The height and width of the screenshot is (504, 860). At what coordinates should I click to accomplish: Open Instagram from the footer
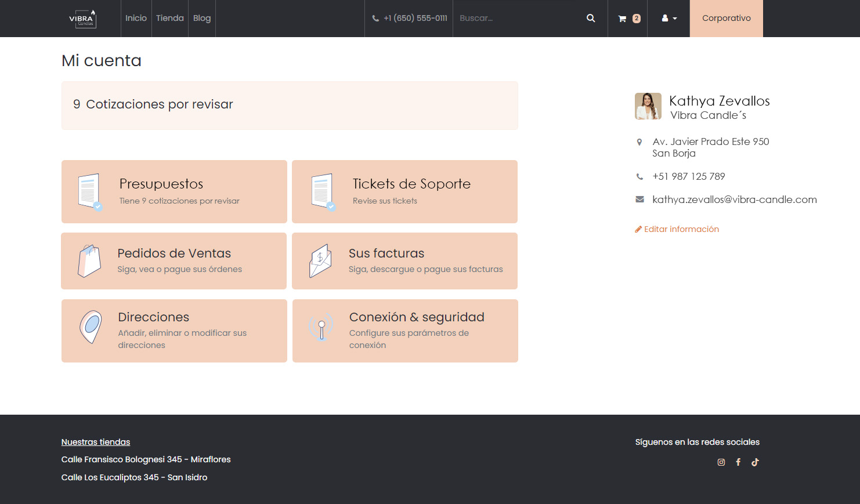coord(721,462)
